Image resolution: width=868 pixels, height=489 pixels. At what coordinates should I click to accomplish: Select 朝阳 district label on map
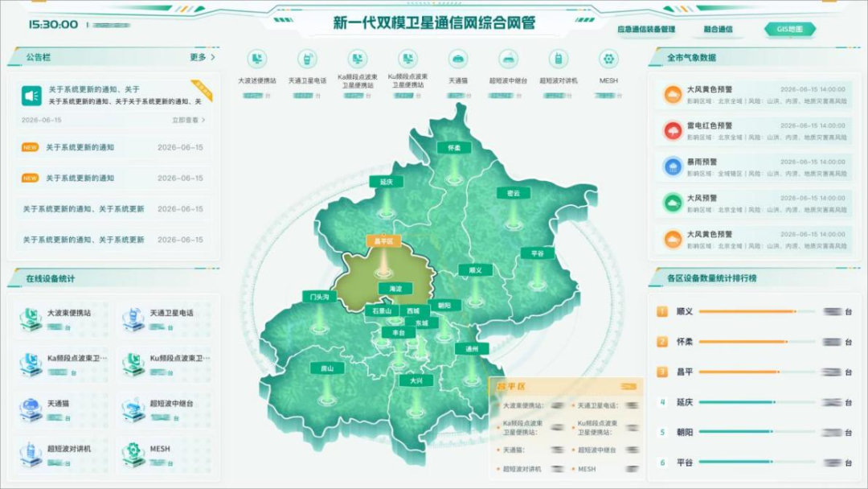point(444,305)
